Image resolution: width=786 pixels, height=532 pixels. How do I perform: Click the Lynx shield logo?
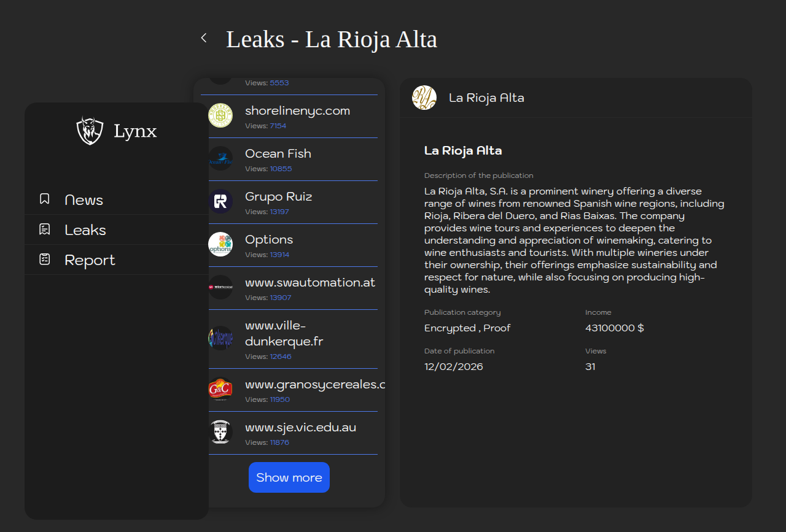coord(90,131)
